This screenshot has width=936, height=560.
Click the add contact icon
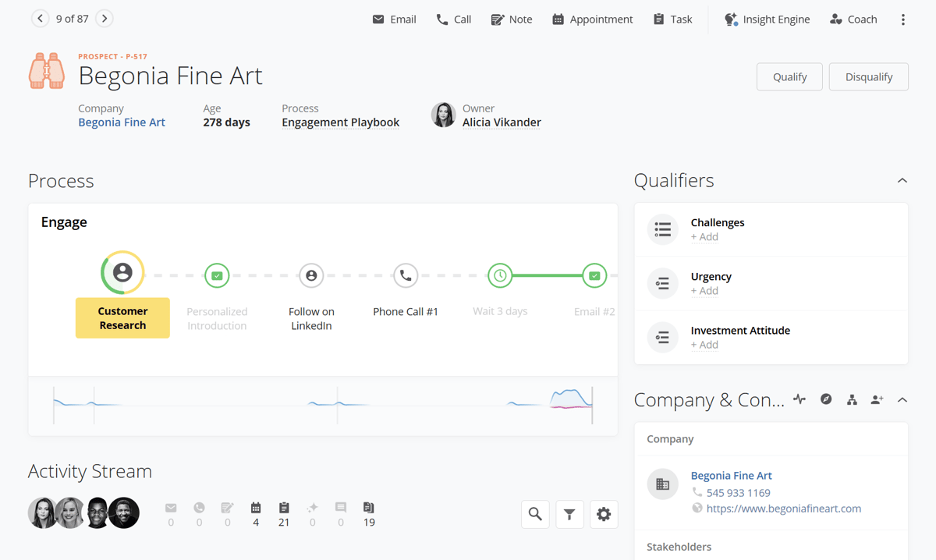tap(877, 399)
